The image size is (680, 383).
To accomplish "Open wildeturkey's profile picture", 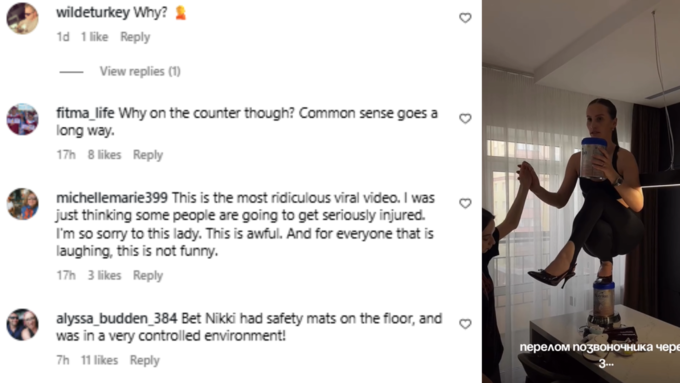I will pos(23,18).
